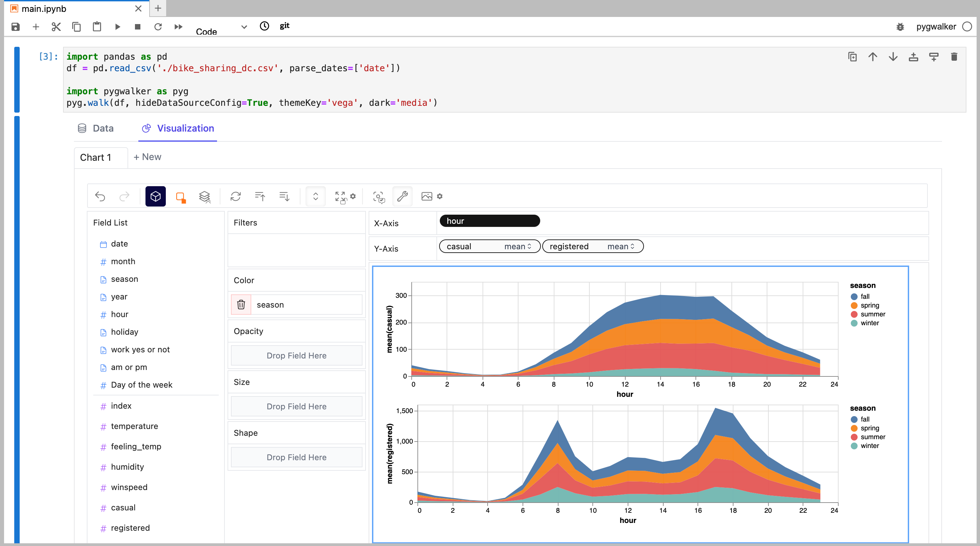
Task: Click the season field label in the Field List
Action: coord(124,279)
